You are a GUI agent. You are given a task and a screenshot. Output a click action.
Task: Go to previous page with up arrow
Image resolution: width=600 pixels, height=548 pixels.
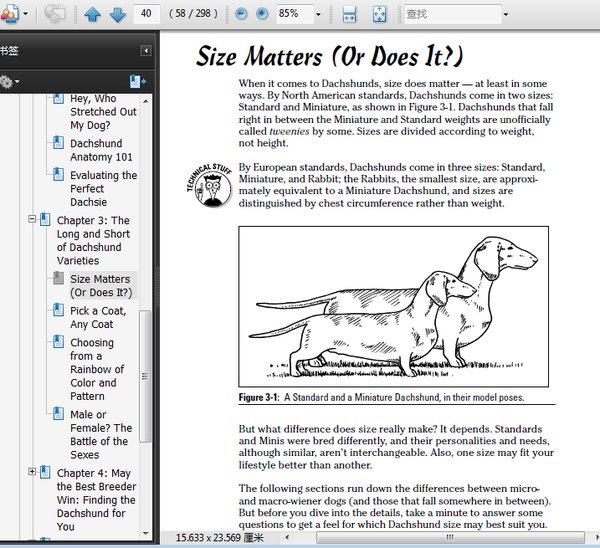coord(92,14)
